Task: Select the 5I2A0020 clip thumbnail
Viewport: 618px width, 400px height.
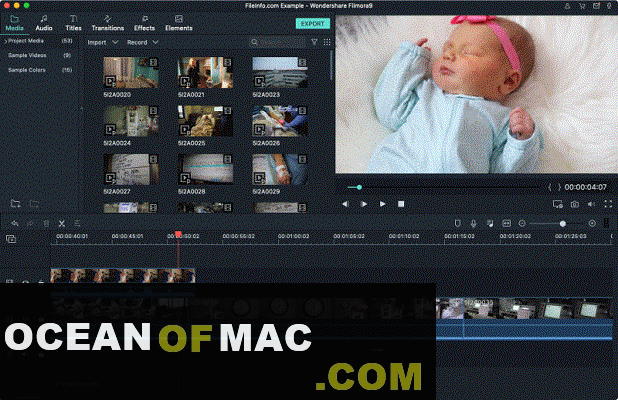Action: point(131,73)
